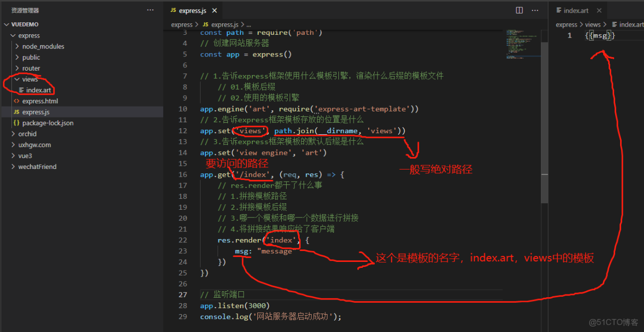This screenshot has height=332, width=644.
Task: Click the JS icon beside express.js file
Action: 16,112
